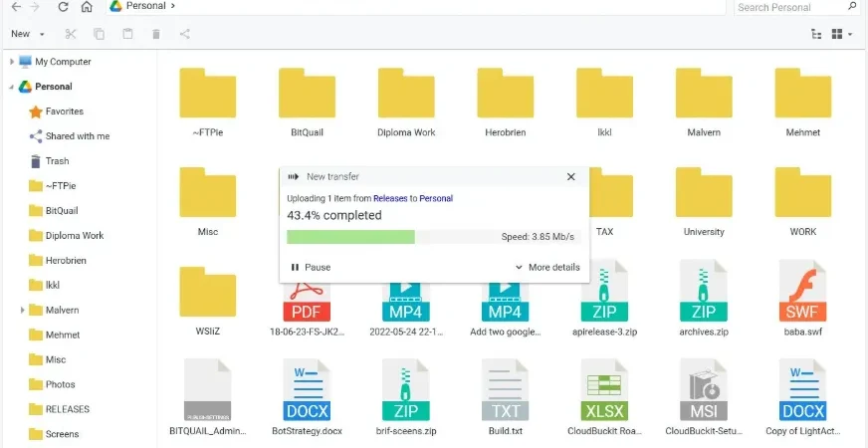
Task: Open the New dropdown menu
Action: pos(27,34)
